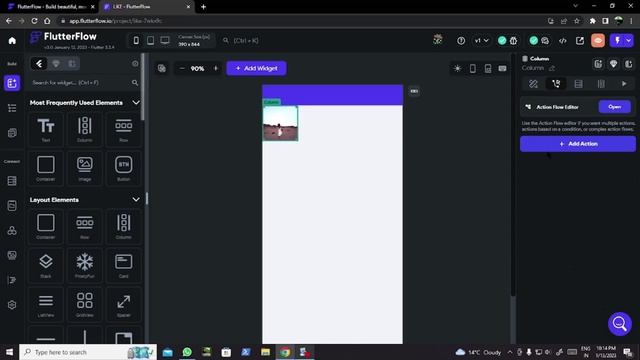
Task: Select Row under Most Frequently Used Elements
Action: click(123, 129)
